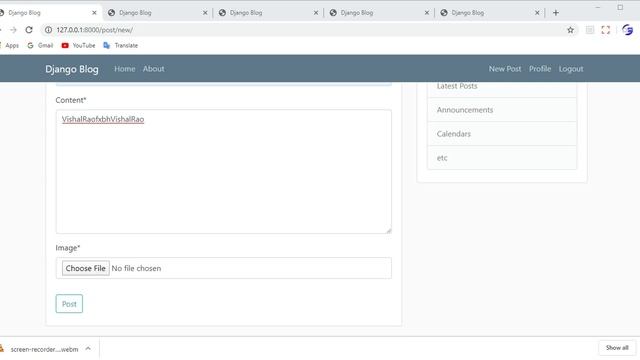Click Show all downloads button
Image resolution: width=640 pixels, height=360 pixels.
[617, 348]
